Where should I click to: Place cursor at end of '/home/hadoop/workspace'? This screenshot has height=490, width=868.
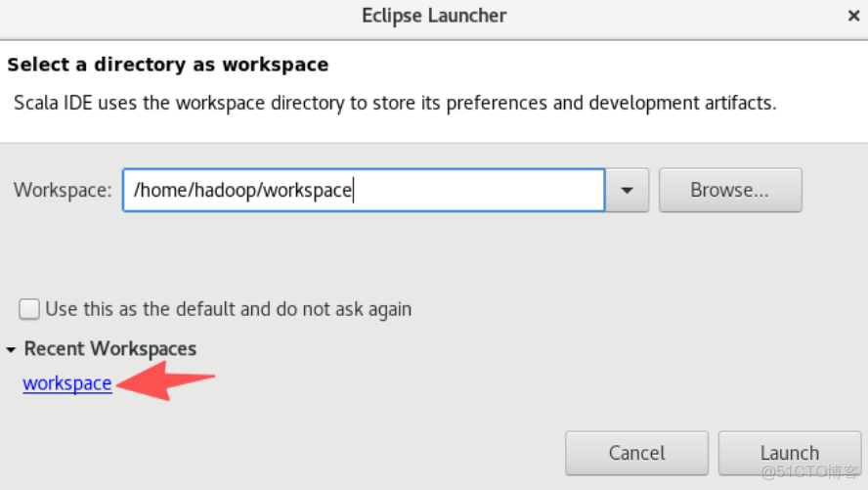(351, 190)
